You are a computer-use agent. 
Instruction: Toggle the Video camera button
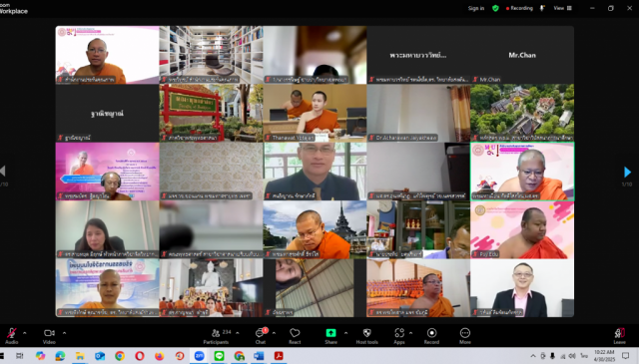pyautogui.click(x=49, y=333)
